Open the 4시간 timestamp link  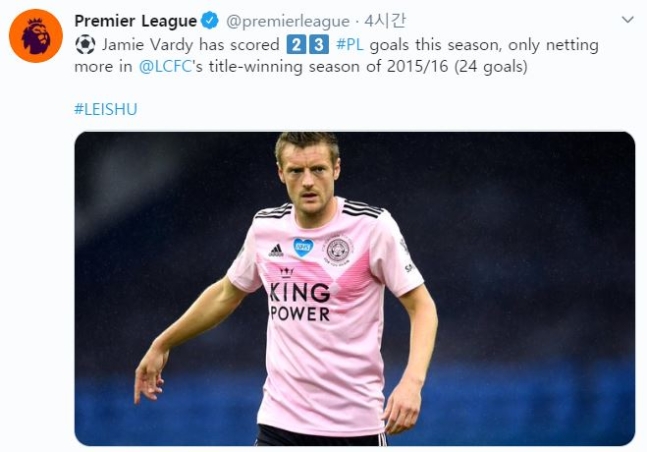point(385,21)
